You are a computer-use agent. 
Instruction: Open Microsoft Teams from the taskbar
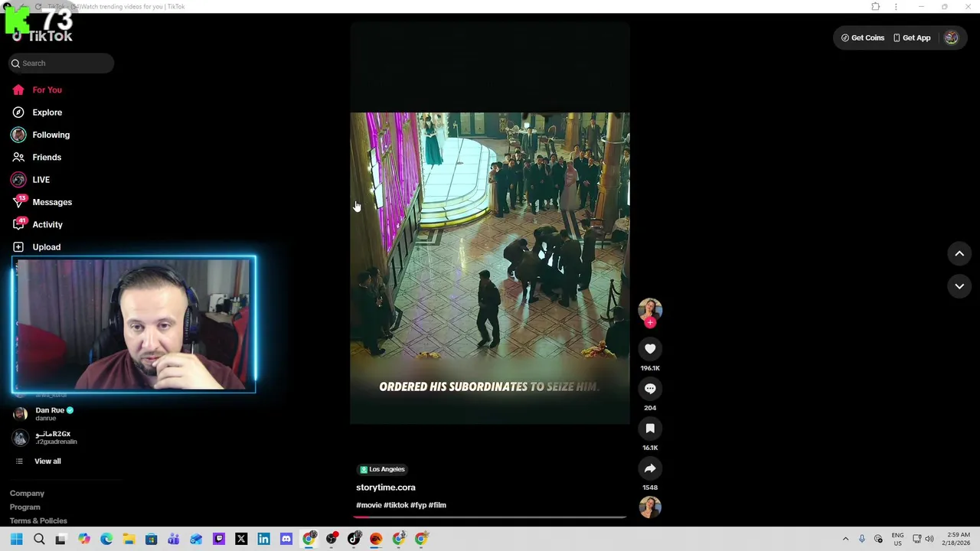(x=174, y=540)
